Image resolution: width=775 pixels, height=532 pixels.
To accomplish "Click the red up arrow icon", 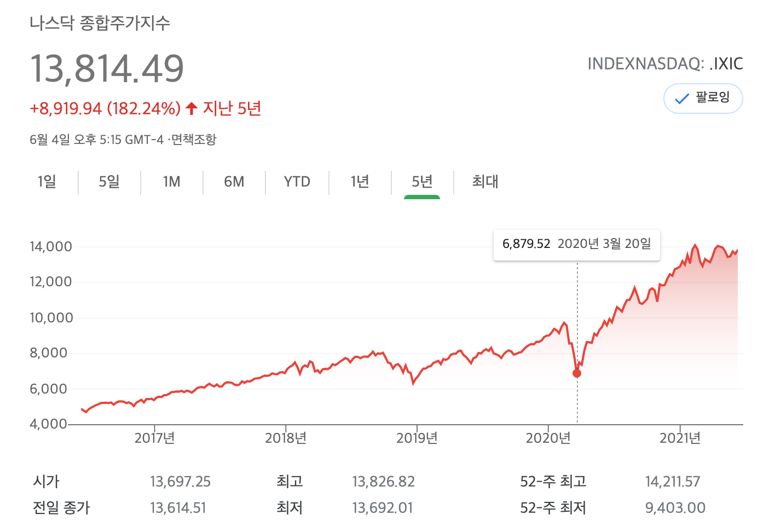I will 191,108.
